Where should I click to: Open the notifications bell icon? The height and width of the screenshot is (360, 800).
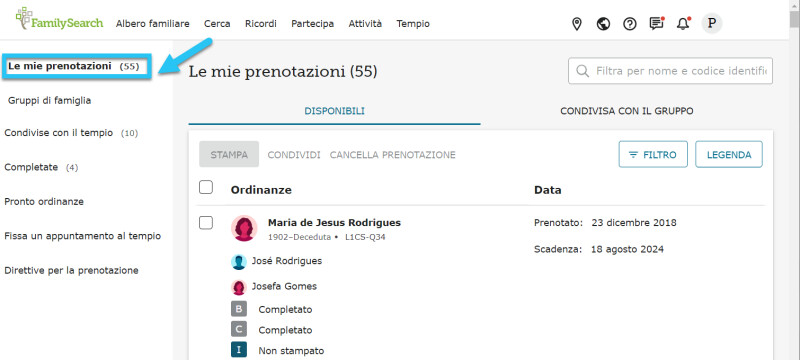tap(683, 24)
